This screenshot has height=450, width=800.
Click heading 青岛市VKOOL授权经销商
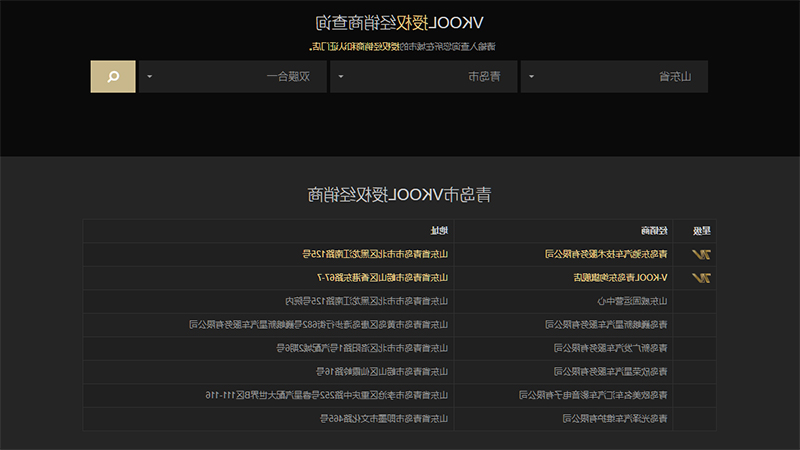click(399, 195)
